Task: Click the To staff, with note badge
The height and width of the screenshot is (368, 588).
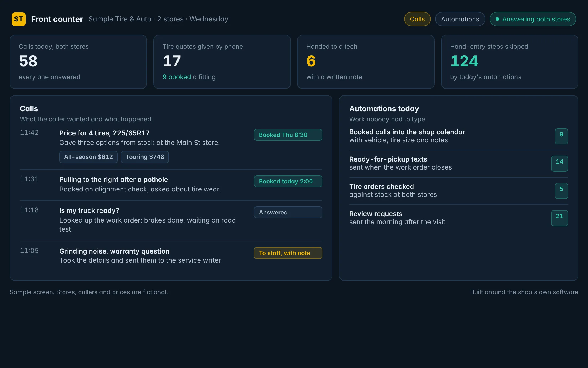Action: [288, 253]
